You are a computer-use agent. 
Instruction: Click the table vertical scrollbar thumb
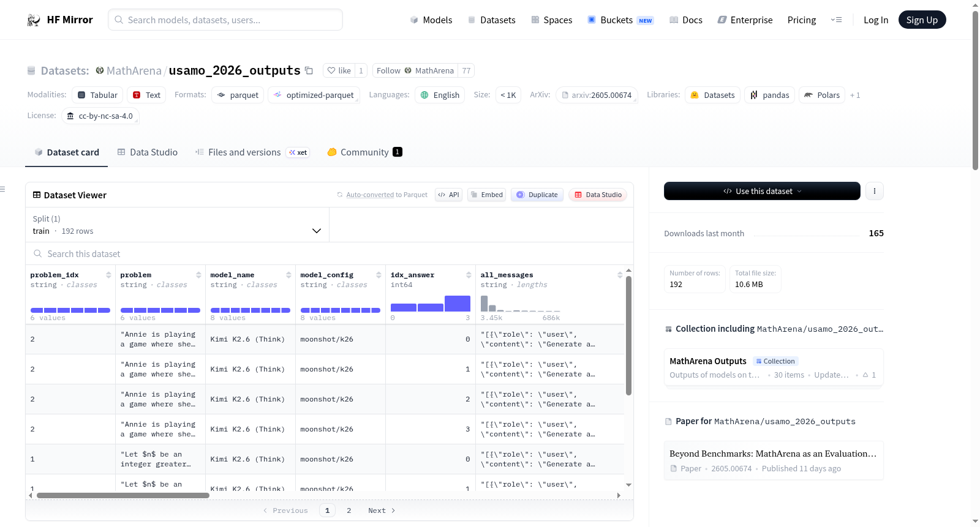pyautogui.click(x=628, y=335)
